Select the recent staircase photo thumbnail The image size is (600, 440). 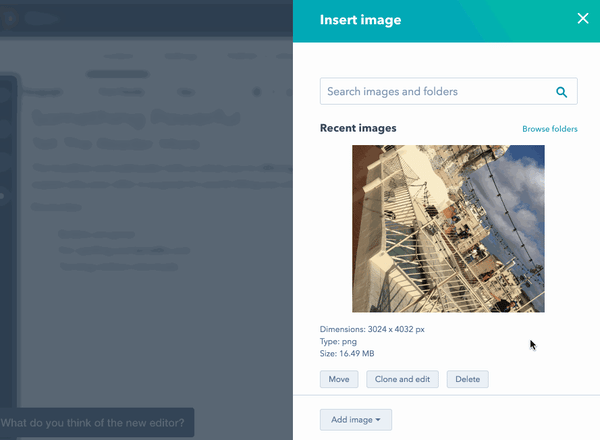(448, 228)
